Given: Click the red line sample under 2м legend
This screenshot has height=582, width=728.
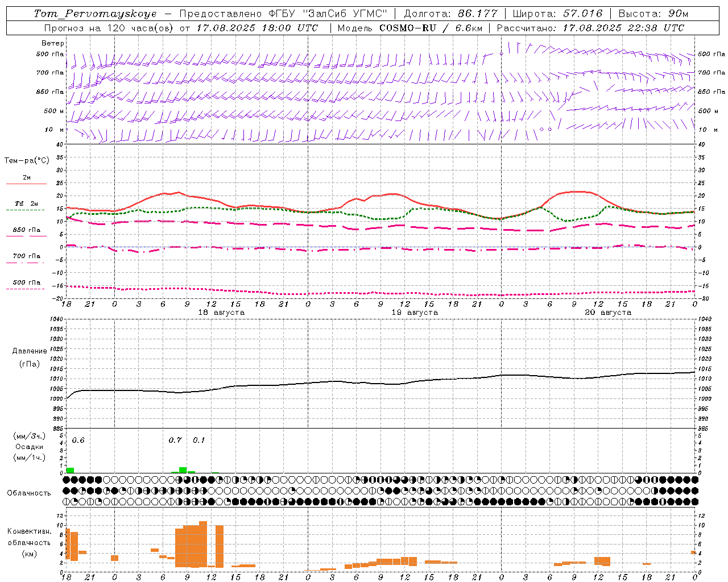Looking at the screenshot, I should [26, 184].
